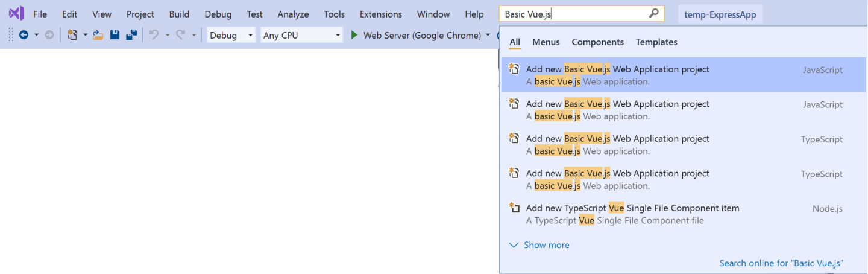Click the magnifier search icon
This screenshot has width=868, height=274.
[654, 13]
